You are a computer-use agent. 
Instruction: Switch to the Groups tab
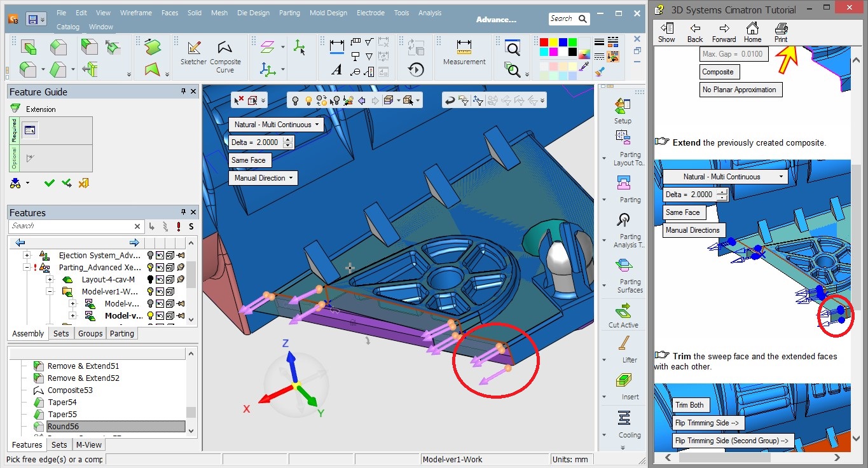[x=90, y=333]
